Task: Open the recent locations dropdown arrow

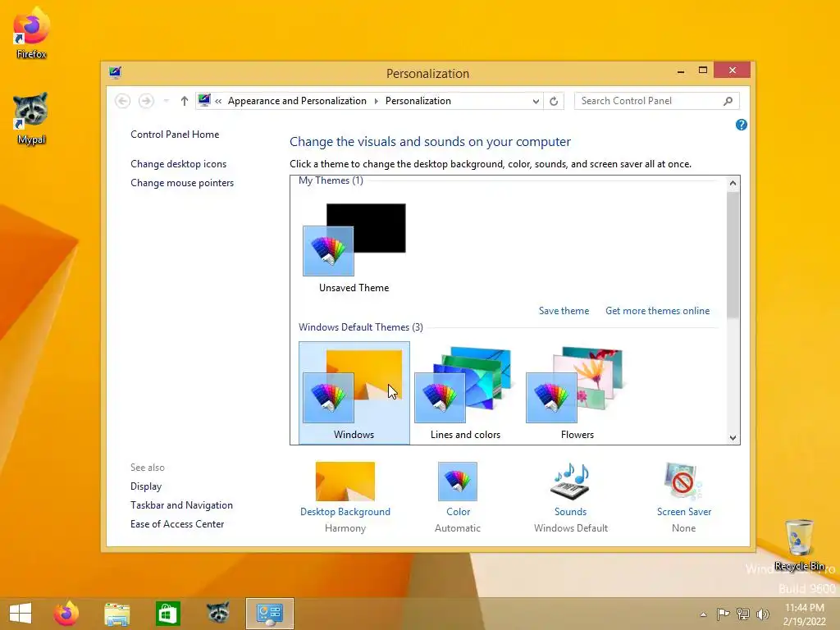Action: 166,101
